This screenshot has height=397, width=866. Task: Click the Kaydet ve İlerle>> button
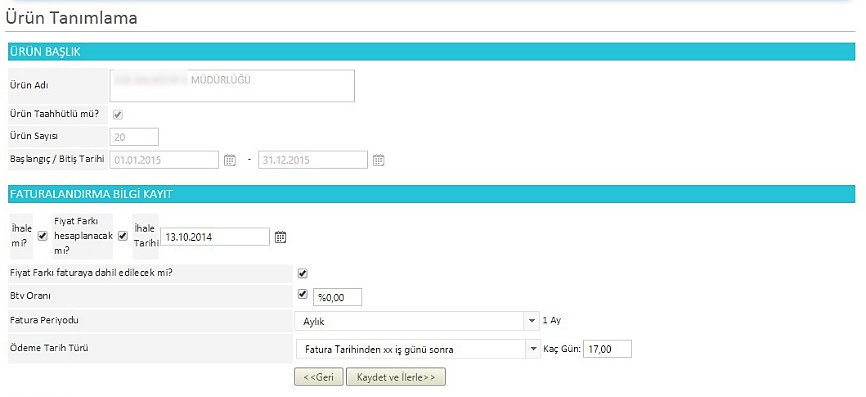coord(396,377)
